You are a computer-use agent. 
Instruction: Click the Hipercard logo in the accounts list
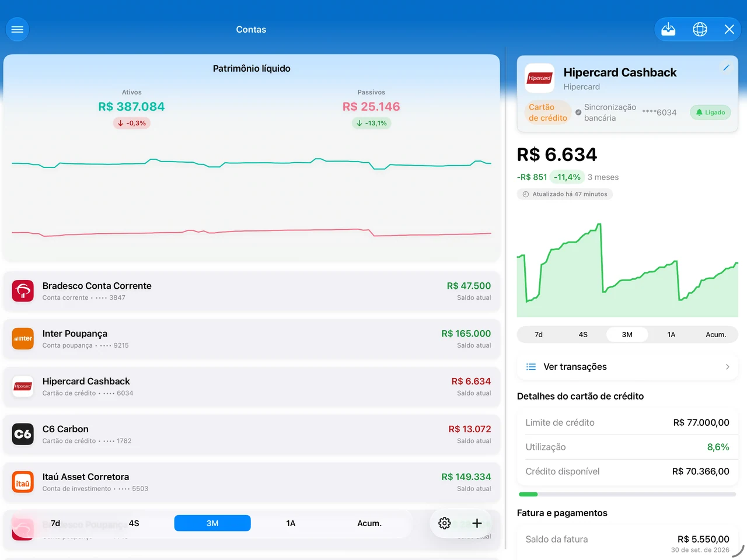pos(23,386)
